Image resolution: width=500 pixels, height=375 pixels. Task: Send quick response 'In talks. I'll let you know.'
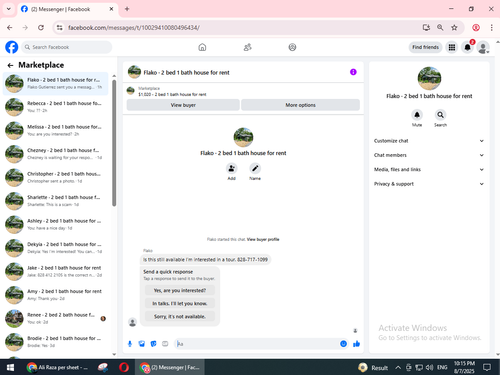(180, 303)
